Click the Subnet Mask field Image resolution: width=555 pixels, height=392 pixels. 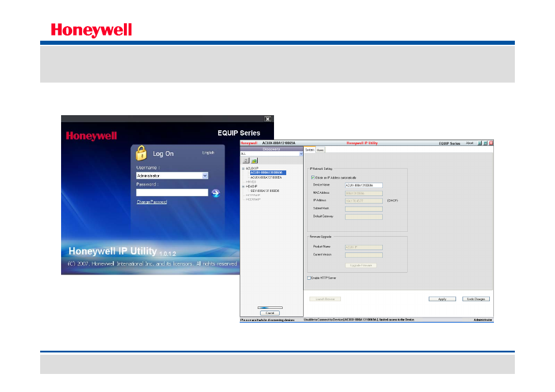tap(364, 209)
